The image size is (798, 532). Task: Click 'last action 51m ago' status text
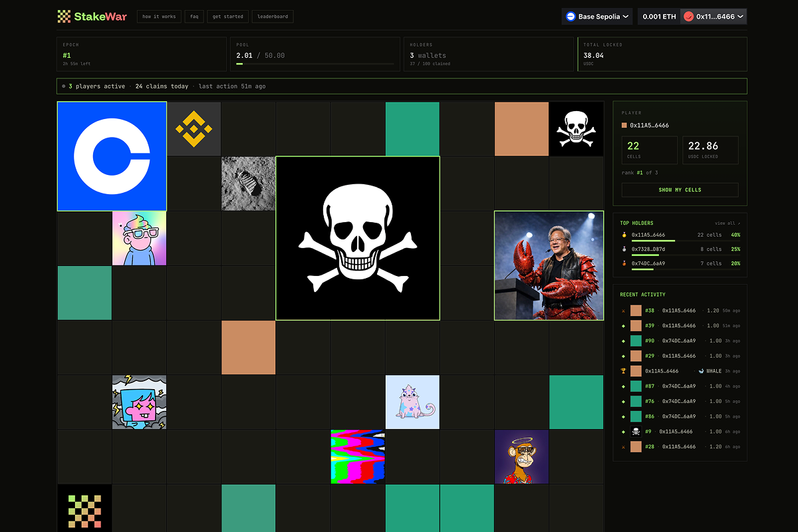pyautogui.click(x=232, y=86)
